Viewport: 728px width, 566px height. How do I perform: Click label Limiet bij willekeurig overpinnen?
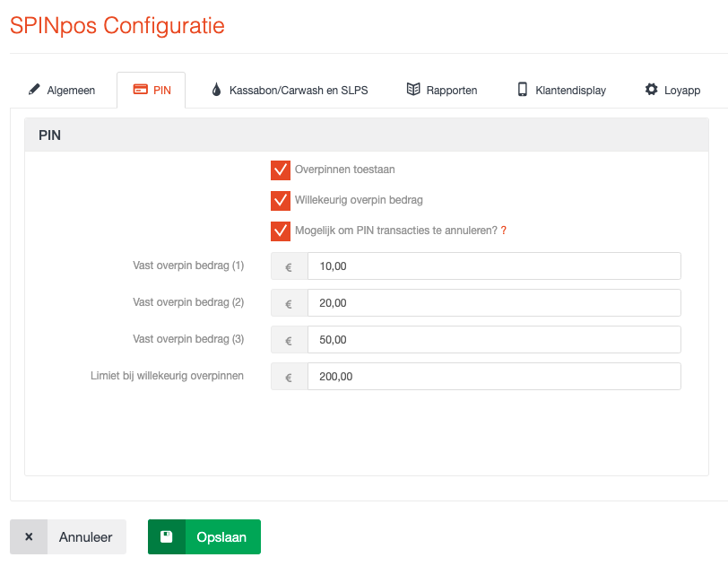(167, 376)
